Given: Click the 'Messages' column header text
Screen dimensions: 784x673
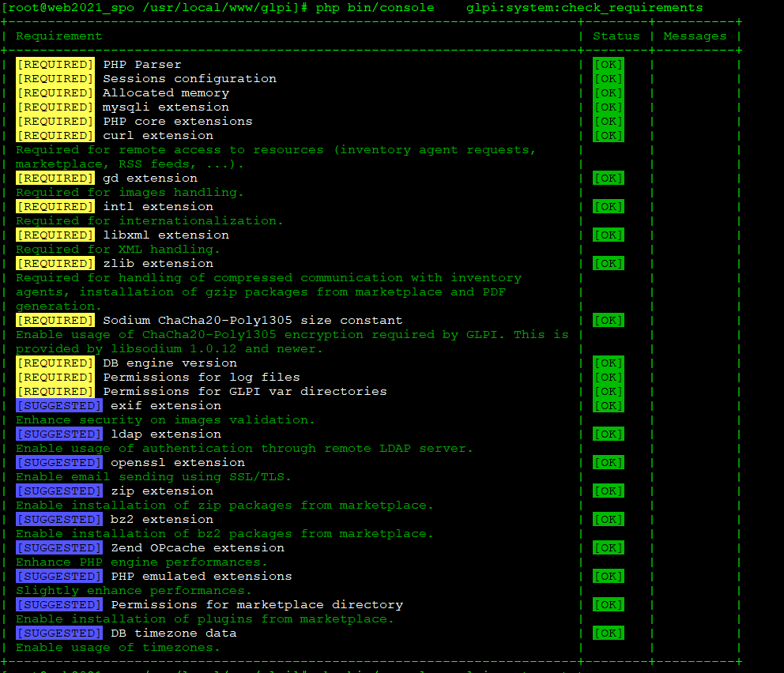Looking at the screenshot, I should coord(695,36).
